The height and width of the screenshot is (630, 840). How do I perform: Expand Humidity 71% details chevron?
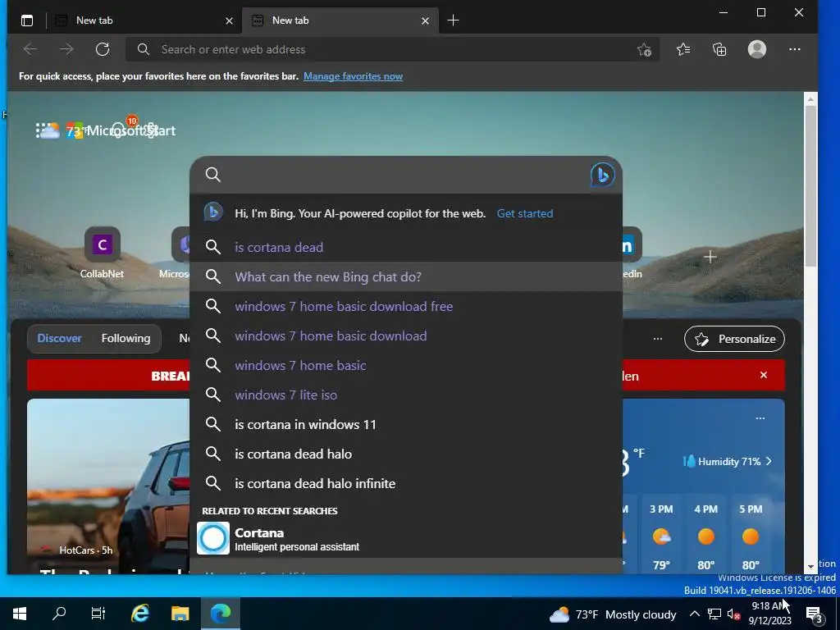click(x=769, y=461)
